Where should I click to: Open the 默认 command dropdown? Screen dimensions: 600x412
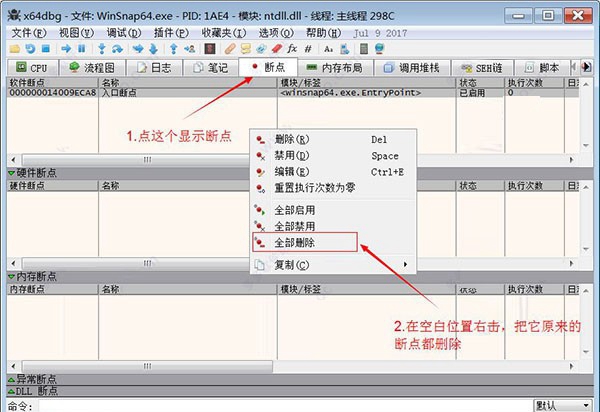(x=562, y=405)
